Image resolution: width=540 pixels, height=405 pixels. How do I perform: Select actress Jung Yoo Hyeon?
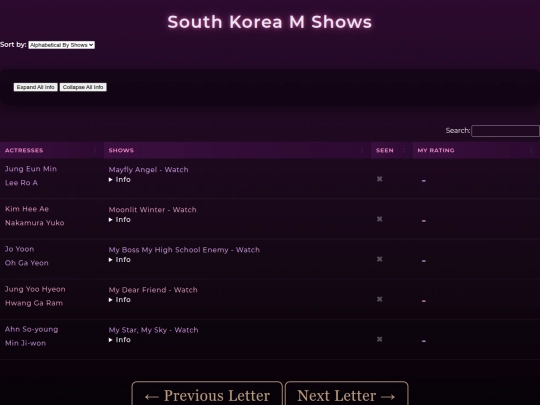tap(35, 289)
